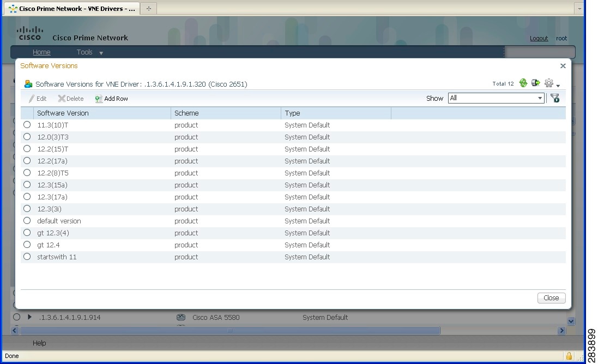Click Type cell of the default version row
The image size is (598, 364).
307,221
